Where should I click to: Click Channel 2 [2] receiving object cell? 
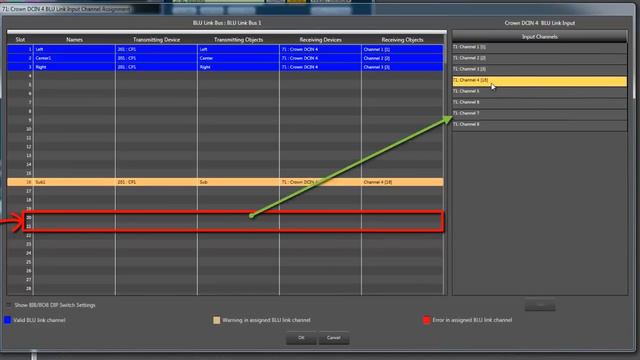pyautogui.click(x=402, y=58)
